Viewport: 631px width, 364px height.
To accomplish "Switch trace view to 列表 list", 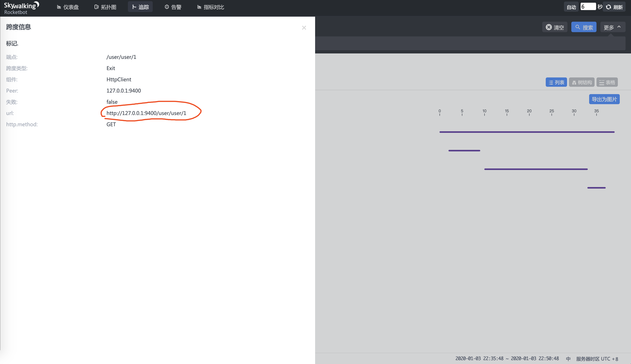I will [556, 82].
